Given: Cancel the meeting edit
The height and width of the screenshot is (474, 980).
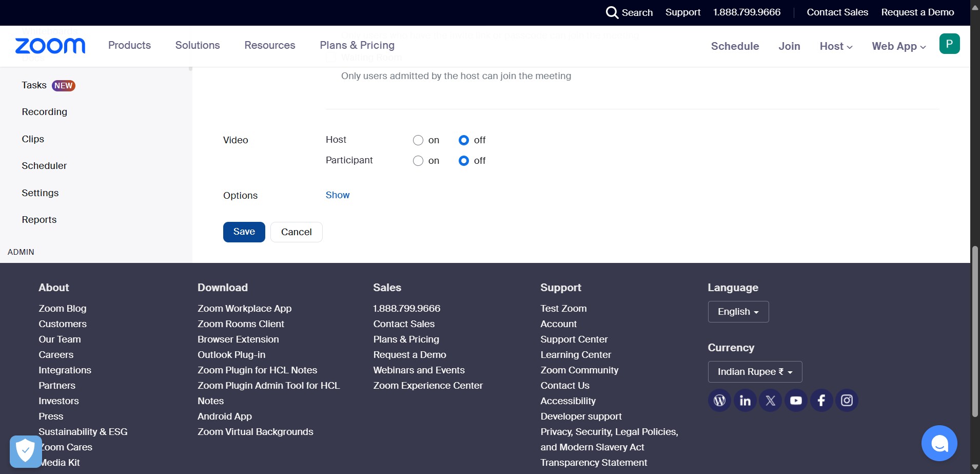Looking at the screenshot, I should click(x=297, y=232).
